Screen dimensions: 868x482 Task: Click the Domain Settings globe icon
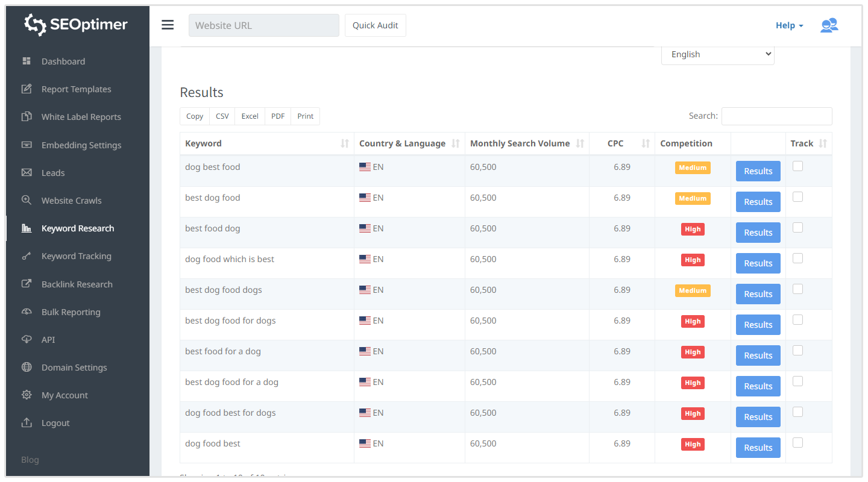(27, 368)
